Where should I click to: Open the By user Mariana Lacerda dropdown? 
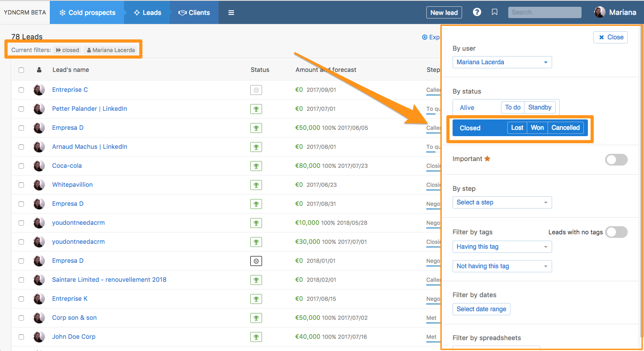coord(502,62)
